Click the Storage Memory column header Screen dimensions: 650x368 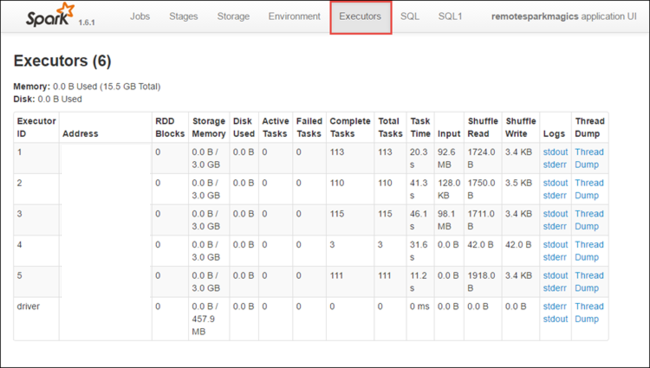209,127
